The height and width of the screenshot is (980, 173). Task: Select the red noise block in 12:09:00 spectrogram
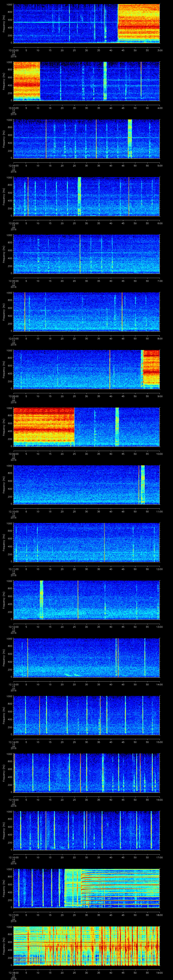44,426
